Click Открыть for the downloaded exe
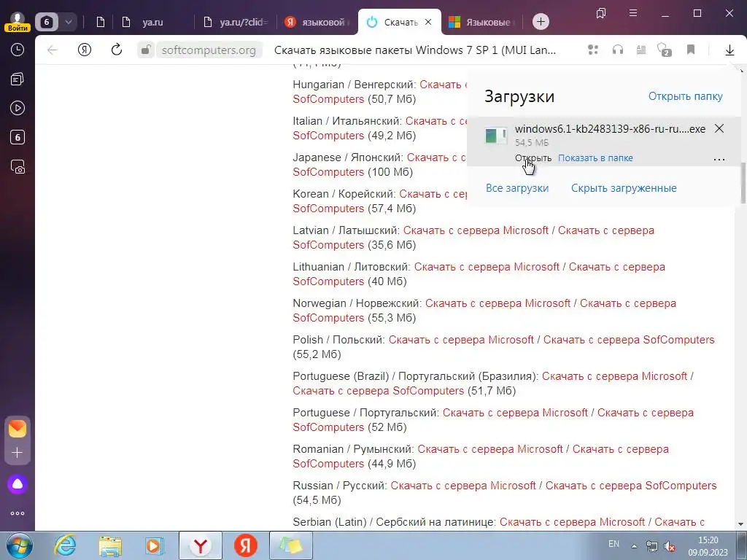Image resolution: width=747 pixels, height=560 pixels. (533, 158)
